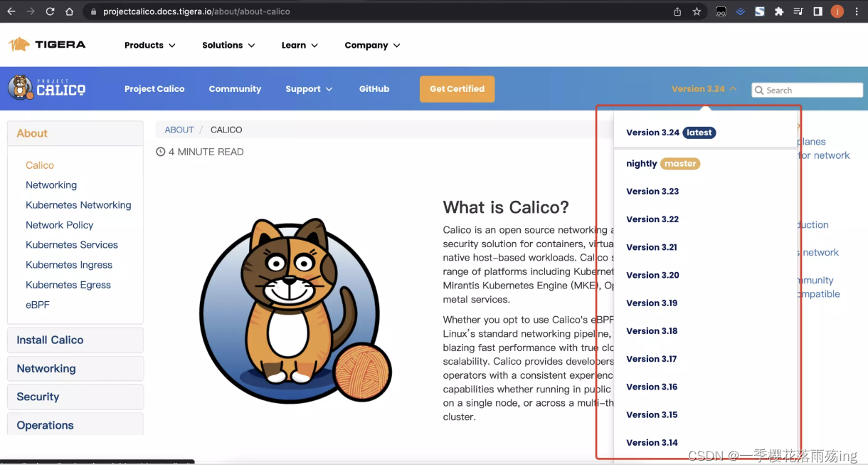The width and height of the screenshot is (868, 470).
Task: Open the Kubernetes Networking sidebar link
Action: 78,205
